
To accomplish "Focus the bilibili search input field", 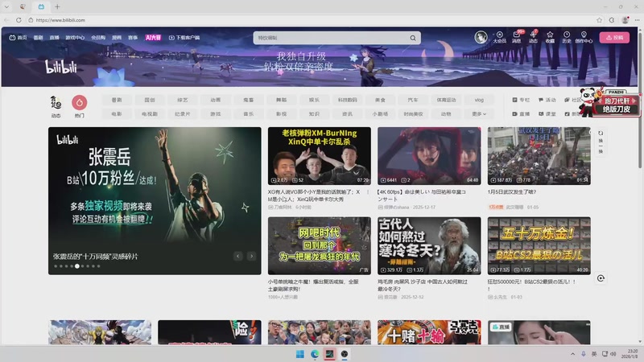I will coord(331,38).
